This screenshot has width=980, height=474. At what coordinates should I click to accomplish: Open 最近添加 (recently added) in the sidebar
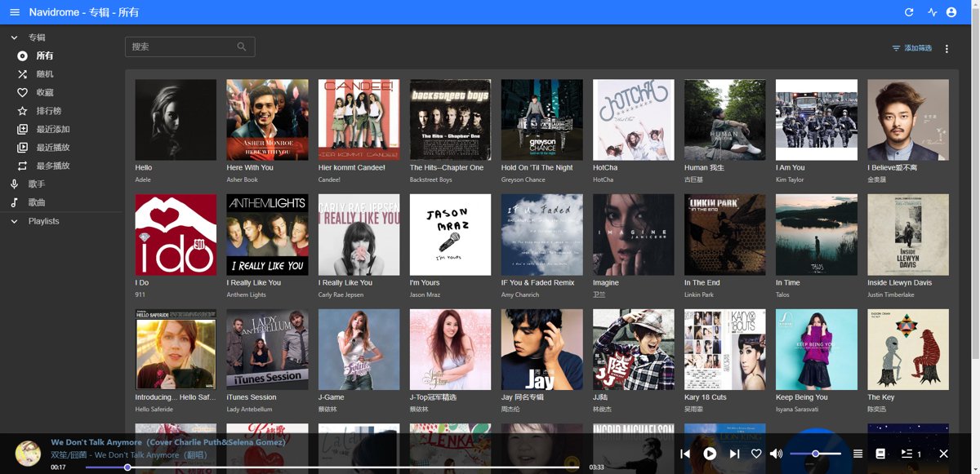[x=61, y=129]
